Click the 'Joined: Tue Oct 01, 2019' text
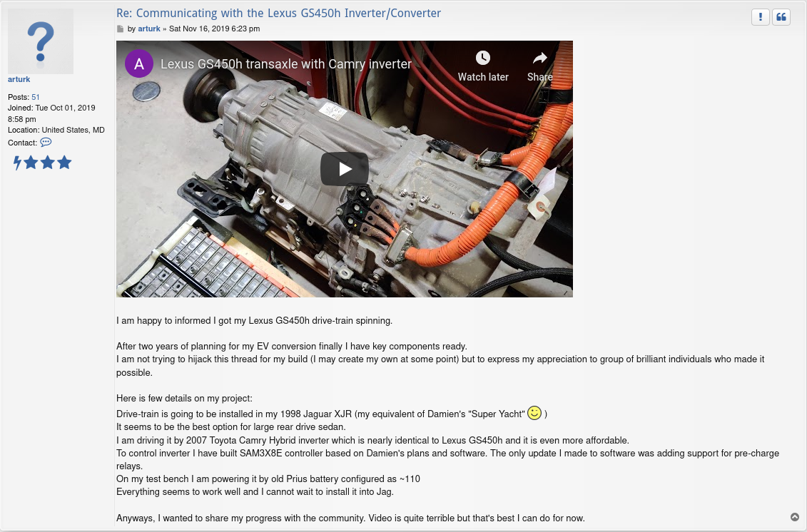The width and height of the screenshot is (807, 532). [51, 108]
